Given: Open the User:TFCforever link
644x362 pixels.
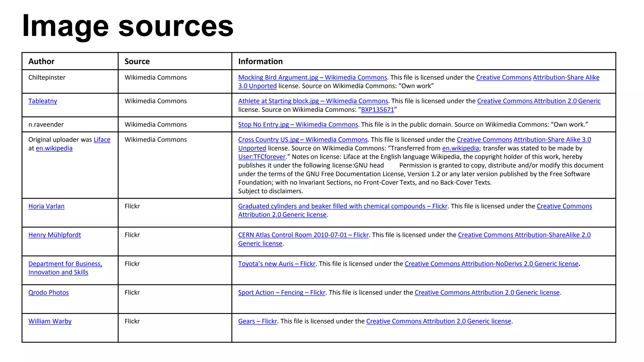Looking at the screenshot, I should point(262,157).
